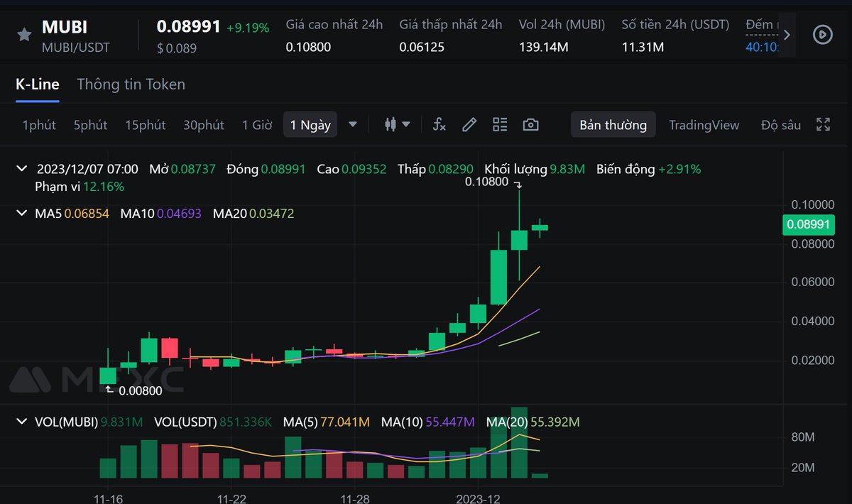Click the latest green candle on the chart

(540, 227)
